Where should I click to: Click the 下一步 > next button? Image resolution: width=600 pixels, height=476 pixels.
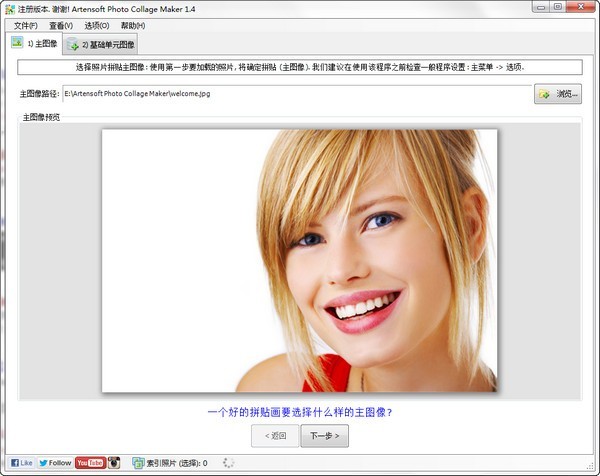point(324,435)
